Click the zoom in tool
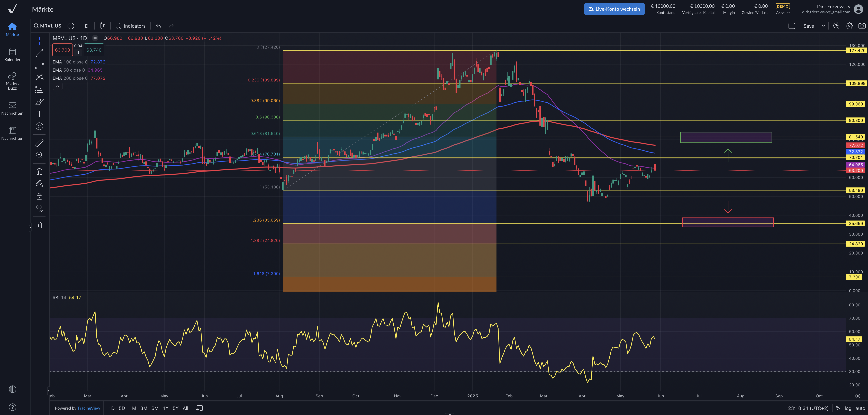The image size is (868, 415). (x=39, y=155)
